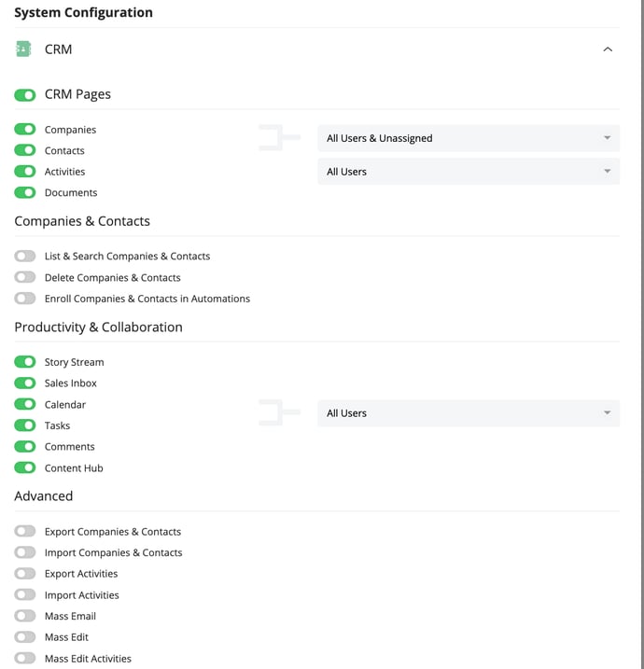Turn on the Mass Email toggle
Viewport: 644px width, 669px height.
tap(25, 616)
